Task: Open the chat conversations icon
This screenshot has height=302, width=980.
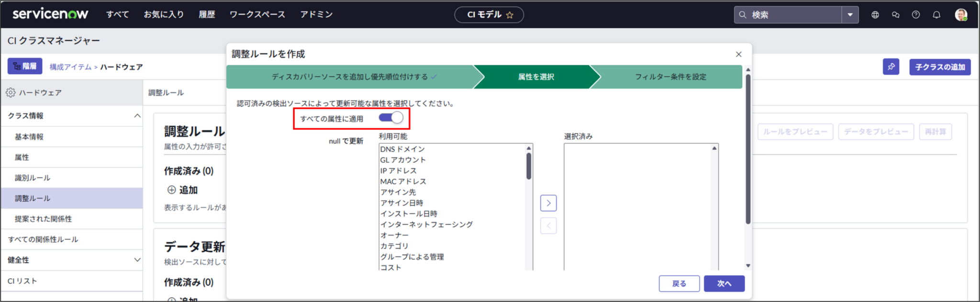Action: point(896,15)
